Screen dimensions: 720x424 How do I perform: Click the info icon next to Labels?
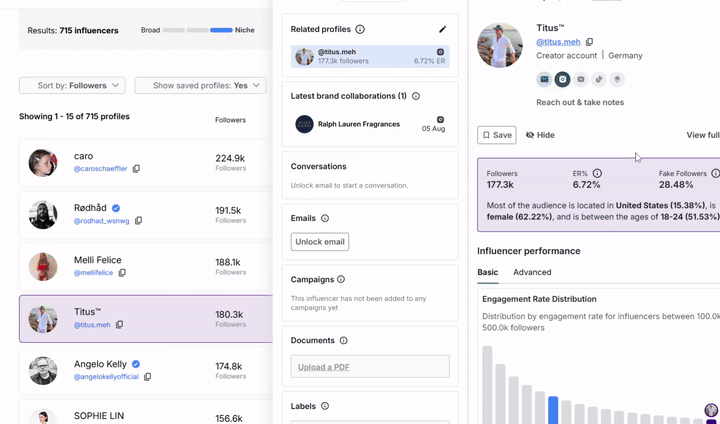click(x=325, y=406)
